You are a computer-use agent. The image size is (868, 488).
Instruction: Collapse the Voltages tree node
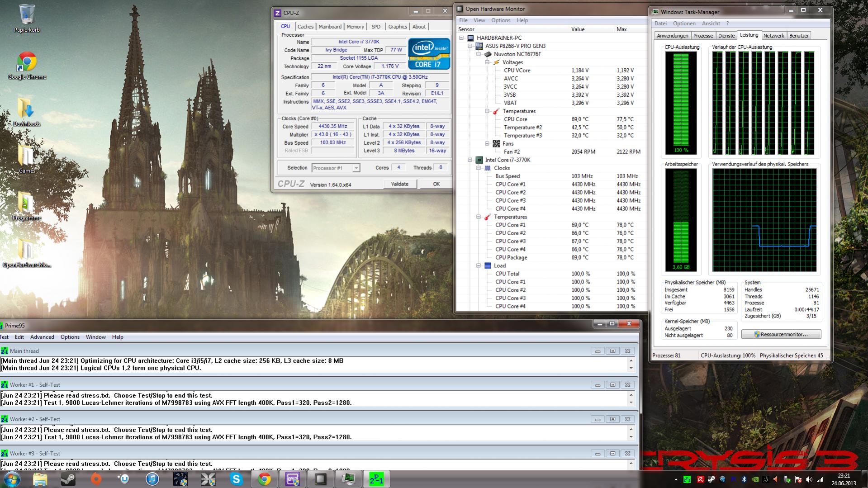(x=487, y=62)
